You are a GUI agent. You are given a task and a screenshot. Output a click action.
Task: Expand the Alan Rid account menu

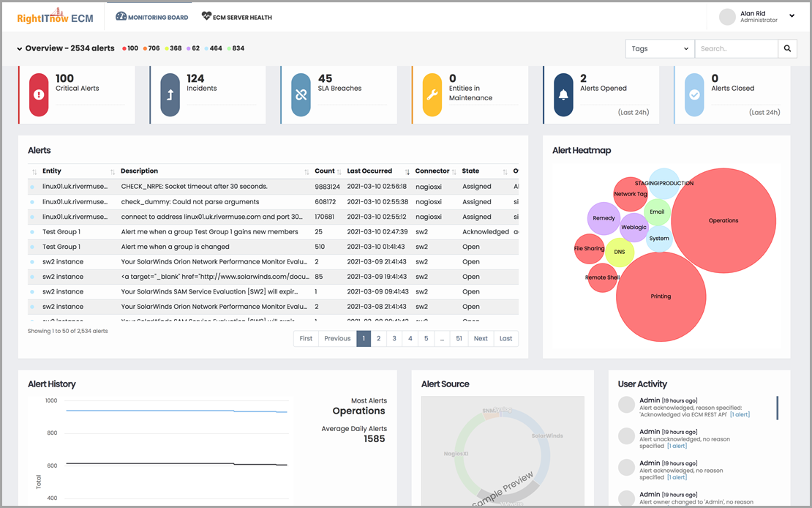coord(792,16)
